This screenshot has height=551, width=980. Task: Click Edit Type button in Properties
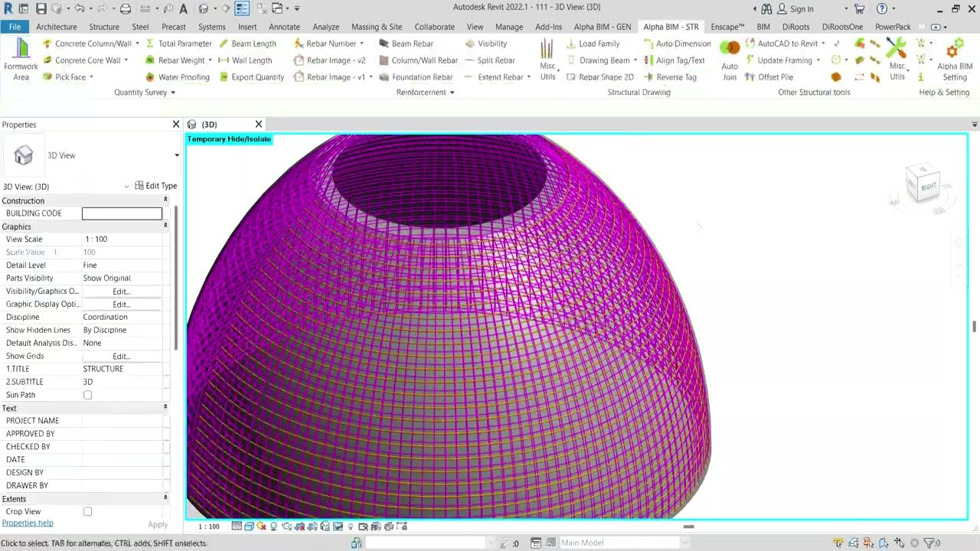click(155, 186)
